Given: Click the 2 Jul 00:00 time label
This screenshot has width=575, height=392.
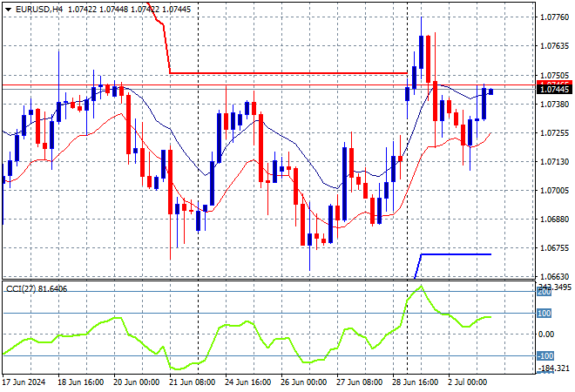Looking at the screenshot, I should pos(468,382).
